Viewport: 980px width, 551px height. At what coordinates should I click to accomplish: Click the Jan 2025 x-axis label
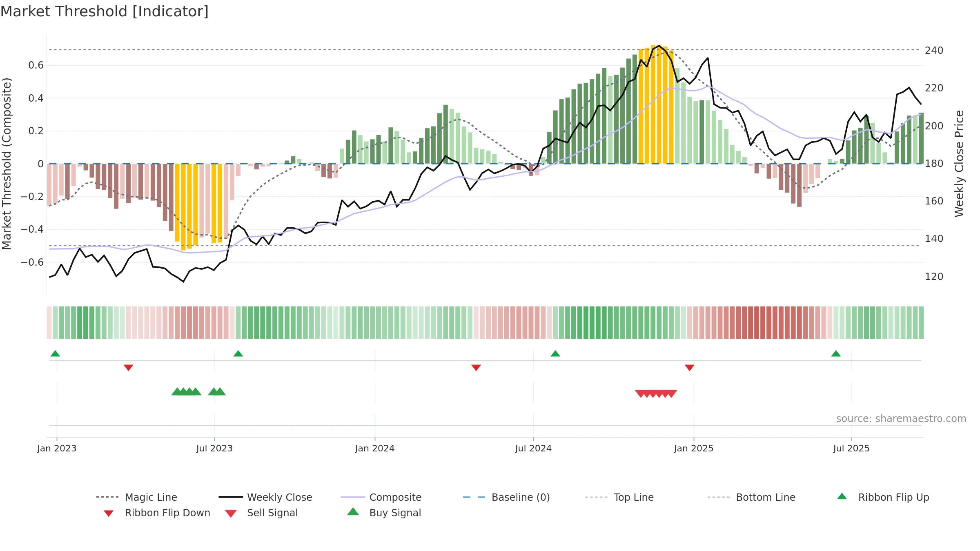(694, 448)
